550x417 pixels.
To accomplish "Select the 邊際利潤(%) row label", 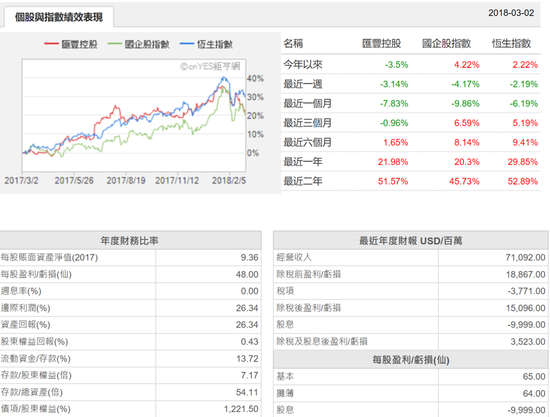I will [26, 308].
